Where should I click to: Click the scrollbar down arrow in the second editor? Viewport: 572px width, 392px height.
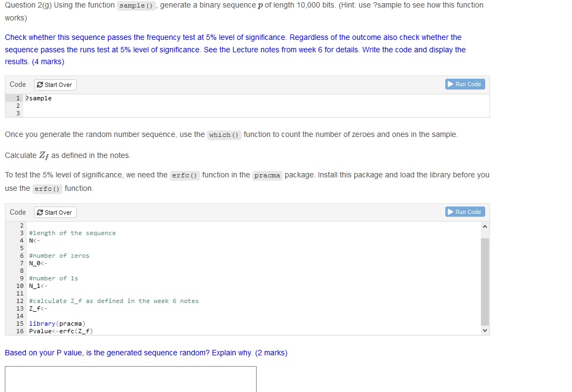(484, 330)
